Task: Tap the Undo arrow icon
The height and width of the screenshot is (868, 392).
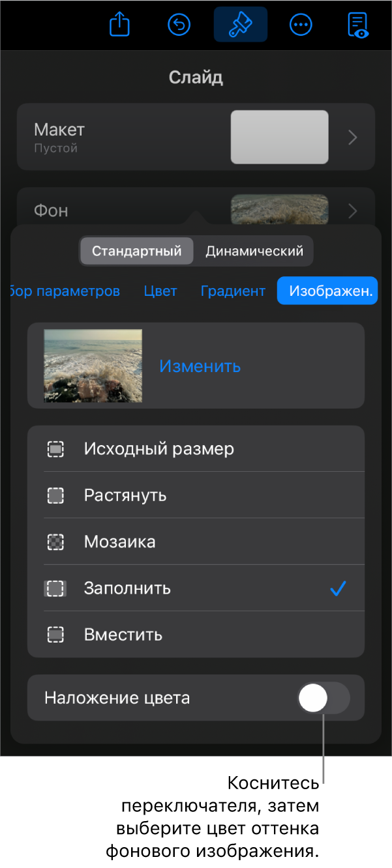Action: [179, 25]
